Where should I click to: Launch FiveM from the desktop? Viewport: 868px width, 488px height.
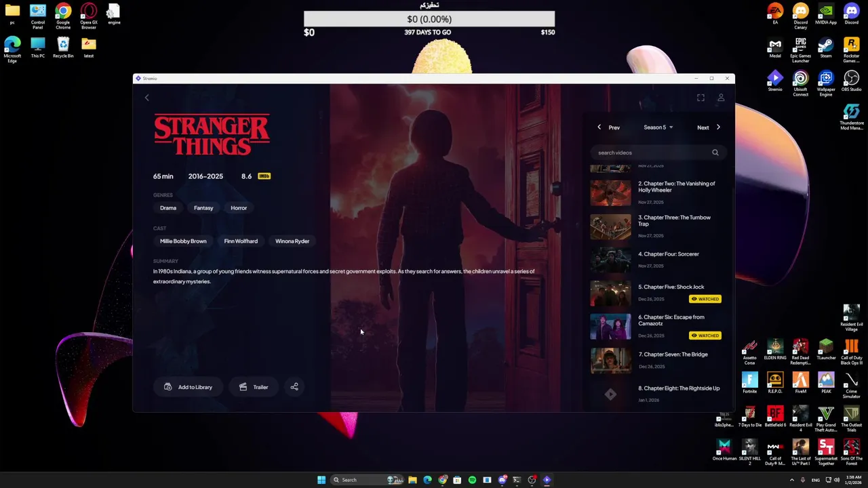pos(800,383)
